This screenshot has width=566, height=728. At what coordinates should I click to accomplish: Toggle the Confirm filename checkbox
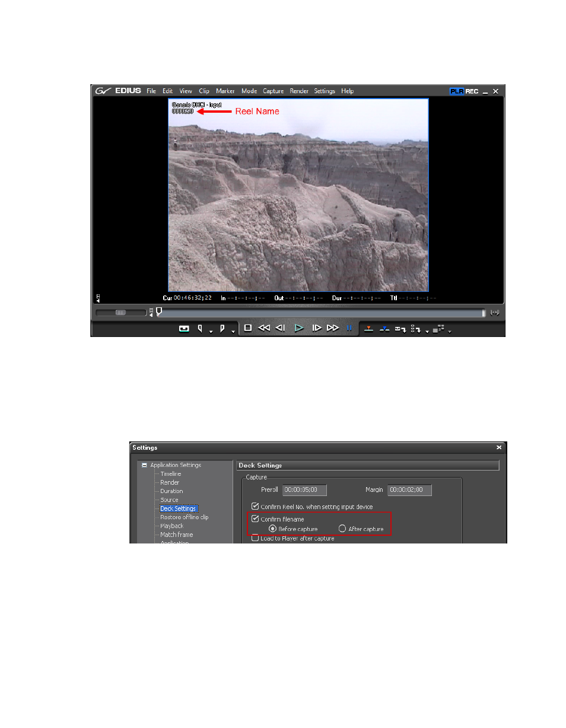pos(255,519)
